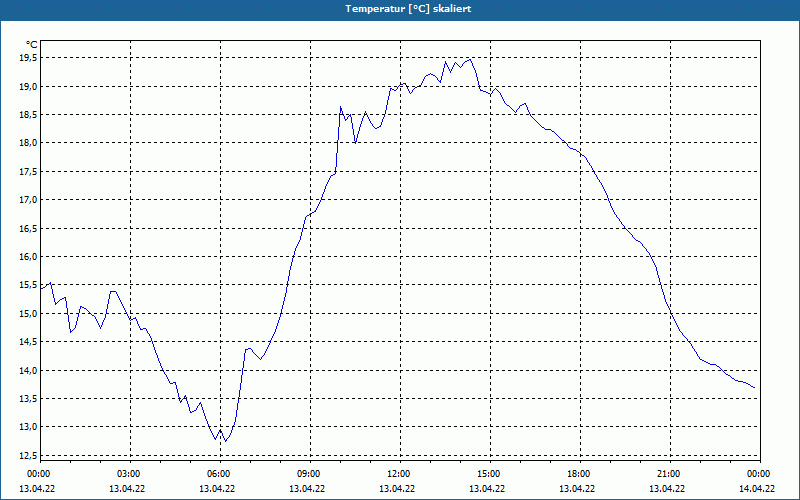Select the 19,5 y-axis tick label
The width and height of the screenshot is (800, 500).
pyautogui.click(x=29, y=58)
